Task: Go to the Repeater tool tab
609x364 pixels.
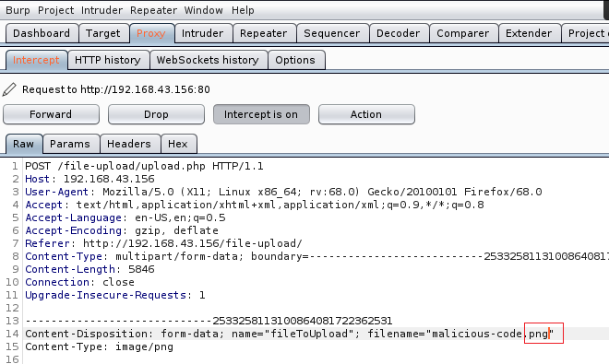Action: pos(264,33)
